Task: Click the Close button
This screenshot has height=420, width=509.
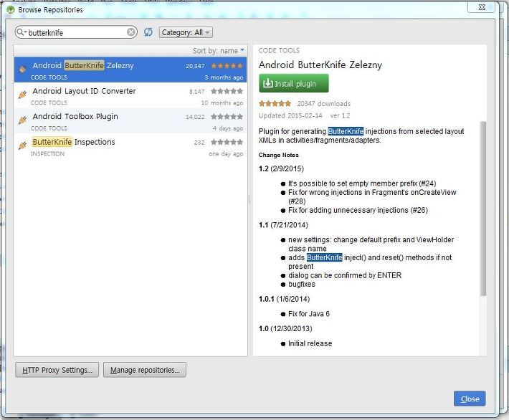Action: click(470, 398)
